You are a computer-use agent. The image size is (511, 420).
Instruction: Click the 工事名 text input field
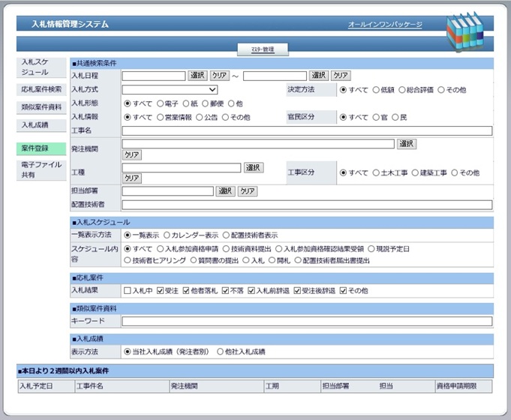pos(307,131)
